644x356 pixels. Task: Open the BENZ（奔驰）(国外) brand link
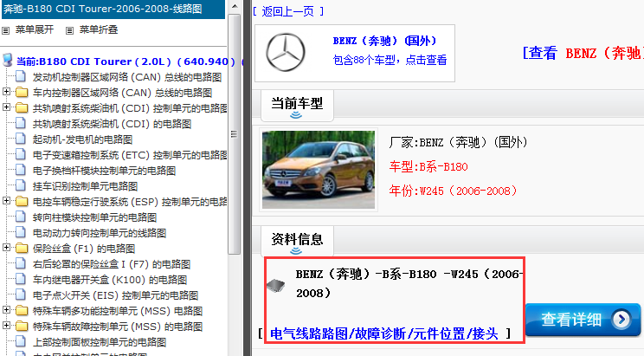point(385,41)
